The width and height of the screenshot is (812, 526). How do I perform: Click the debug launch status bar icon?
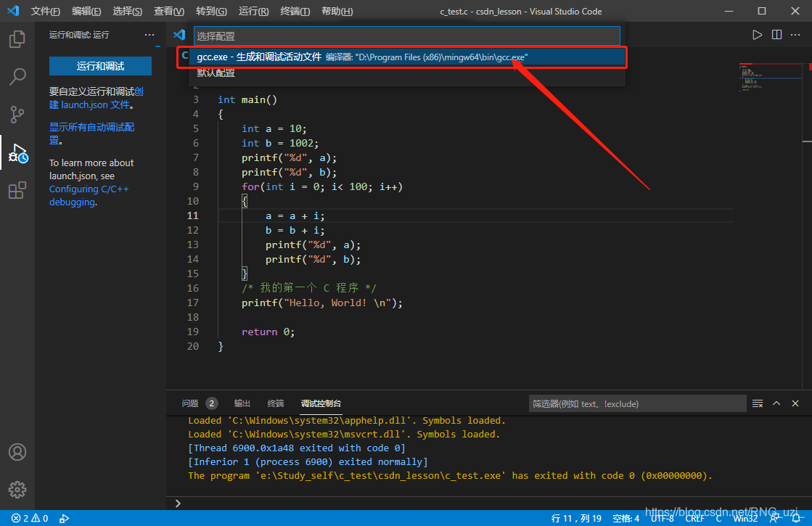coord(64,518)
